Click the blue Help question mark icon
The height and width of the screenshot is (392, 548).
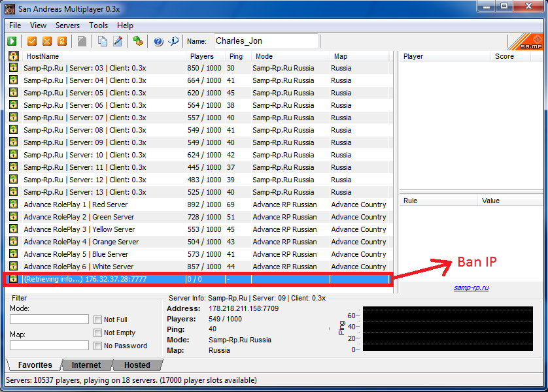coord(158,41)
